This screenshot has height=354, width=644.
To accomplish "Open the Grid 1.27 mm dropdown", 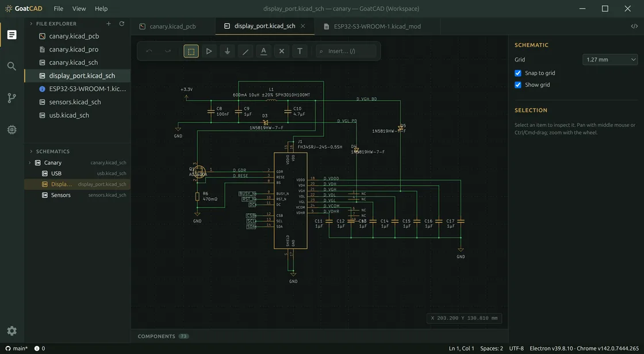I will [610, 60].
